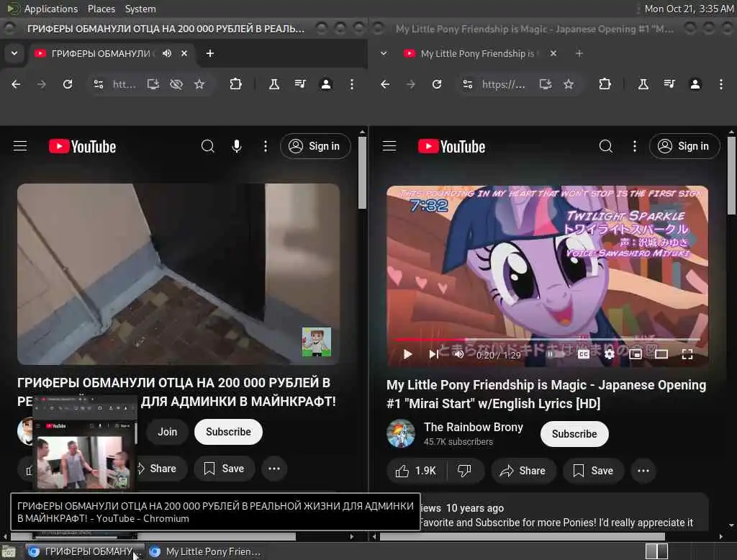Close the ГРИФЕРЫ ОБМАНУЛИ tab
The height and width of the screenshot is (560, 737).
[x=184, y=53]
